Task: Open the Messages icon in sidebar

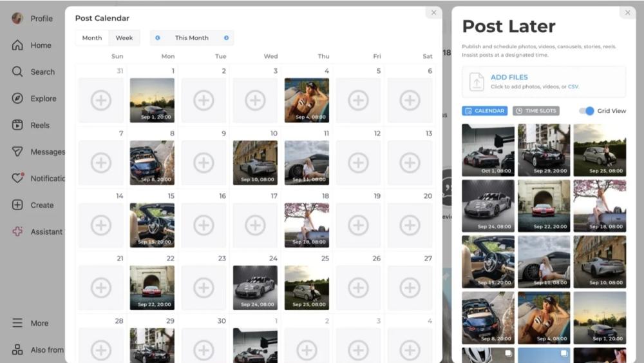Action: pyautogui.click(x=17, y=152)
